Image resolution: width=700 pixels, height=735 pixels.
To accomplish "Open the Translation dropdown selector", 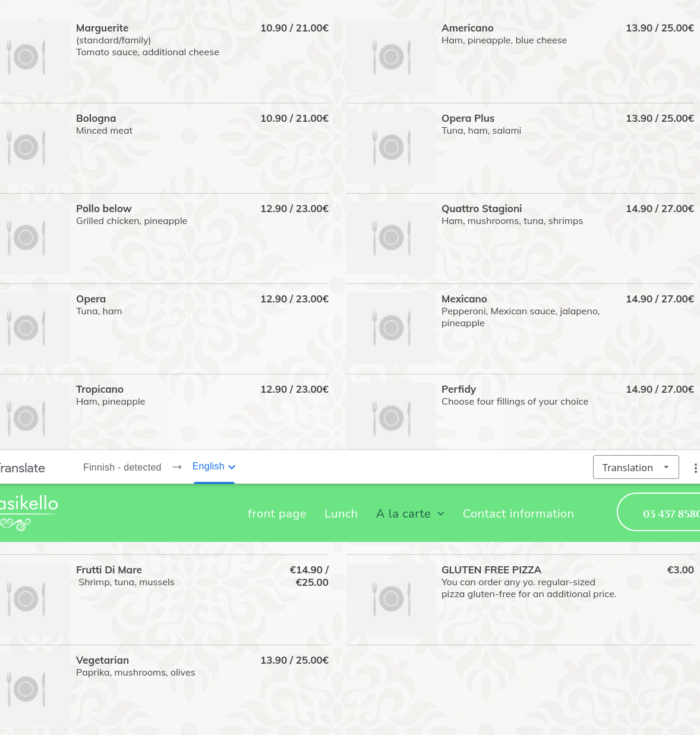I will point(635,468).
